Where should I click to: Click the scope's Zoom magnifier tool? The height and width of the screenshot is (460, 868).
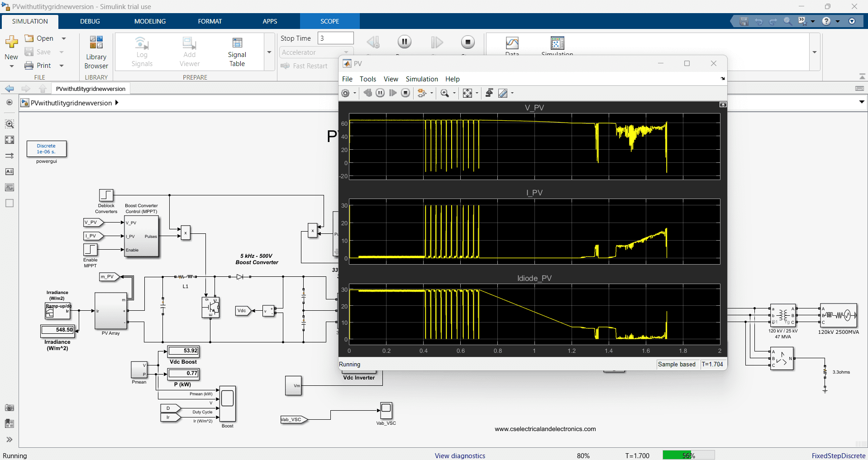[445, 93]
